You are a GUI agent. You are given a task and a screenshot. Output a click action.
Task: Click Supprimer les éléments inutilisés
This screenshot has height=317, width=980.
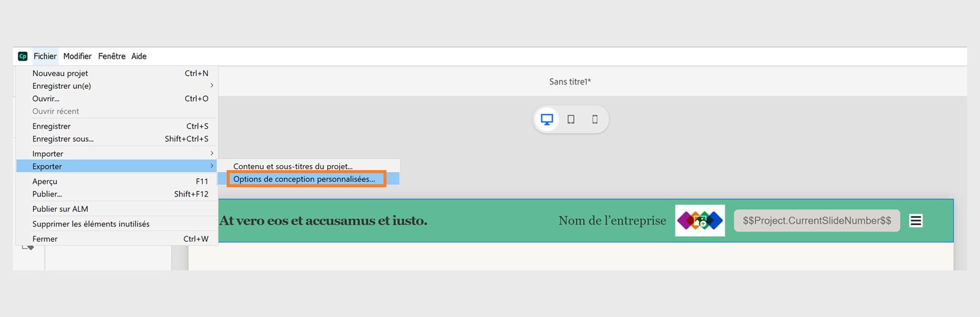pyautogui.click(x=91, y=224)
